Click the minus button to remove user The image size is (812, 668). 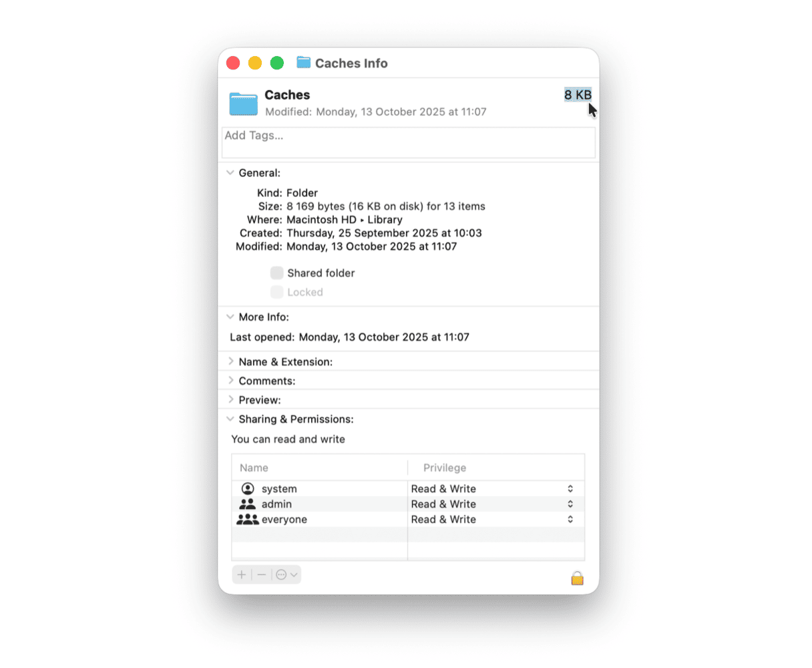coord(262,574)
